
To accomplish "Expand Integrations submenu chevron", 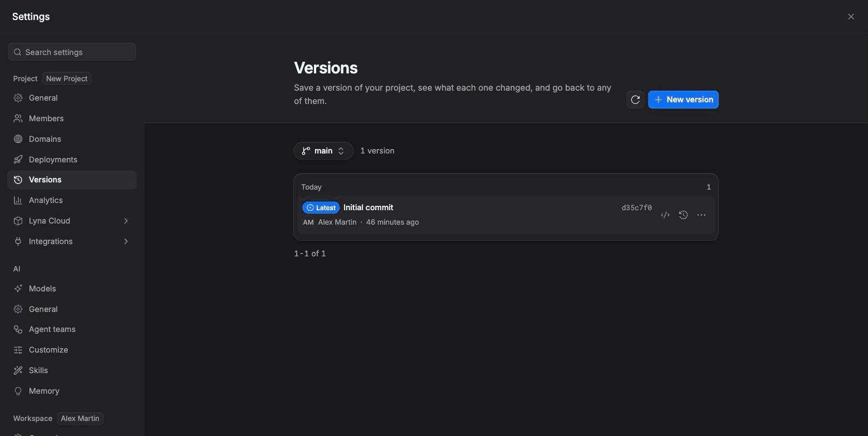I will click(x=126, y=241).
